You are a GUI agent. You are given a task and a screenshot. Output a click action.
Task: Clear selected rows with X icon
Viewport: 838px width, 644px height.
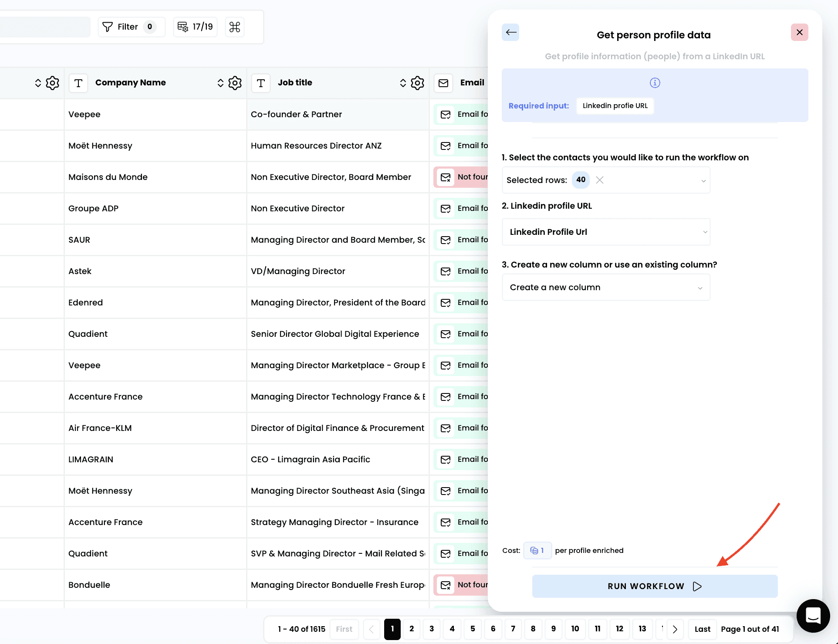[600, 180]
